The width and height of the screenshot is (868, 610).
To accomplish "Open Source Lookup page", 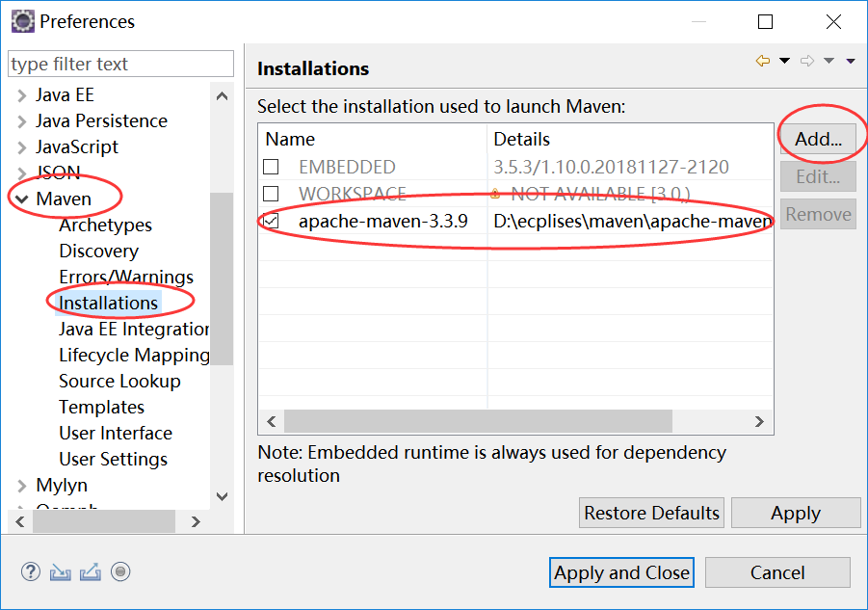I will tap(119, 382).
